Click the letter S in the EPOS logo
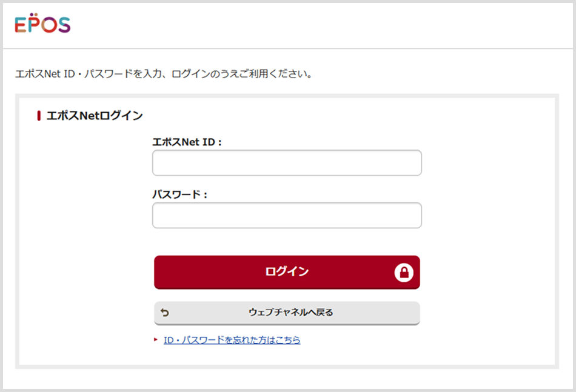Screen dimensions: 576x392 point(63,25)
